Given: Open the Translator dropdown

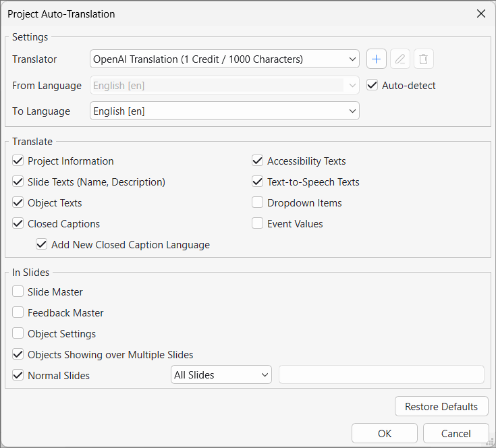Looking at the screenshot, I should (224, 59).
